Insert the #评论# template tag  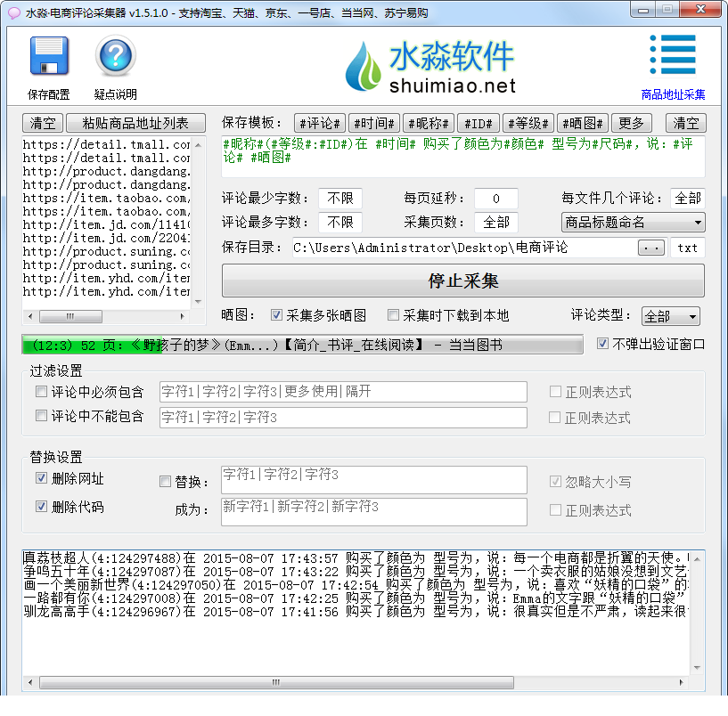point(319,124)
